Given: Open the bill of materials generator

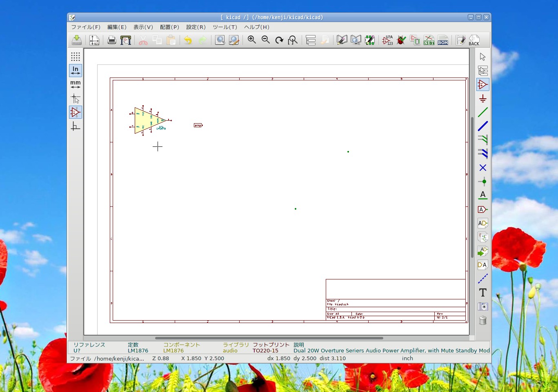Looking at the screenshot, I should [442, 40].
